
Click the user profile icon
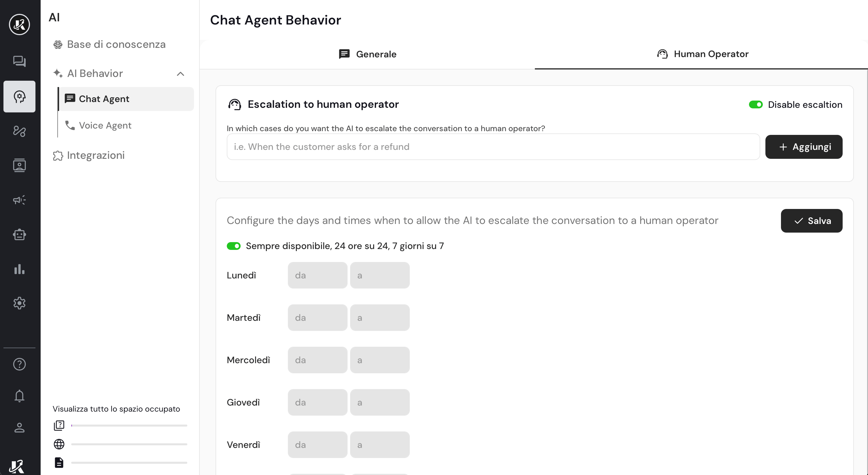[x=19, y=427]
